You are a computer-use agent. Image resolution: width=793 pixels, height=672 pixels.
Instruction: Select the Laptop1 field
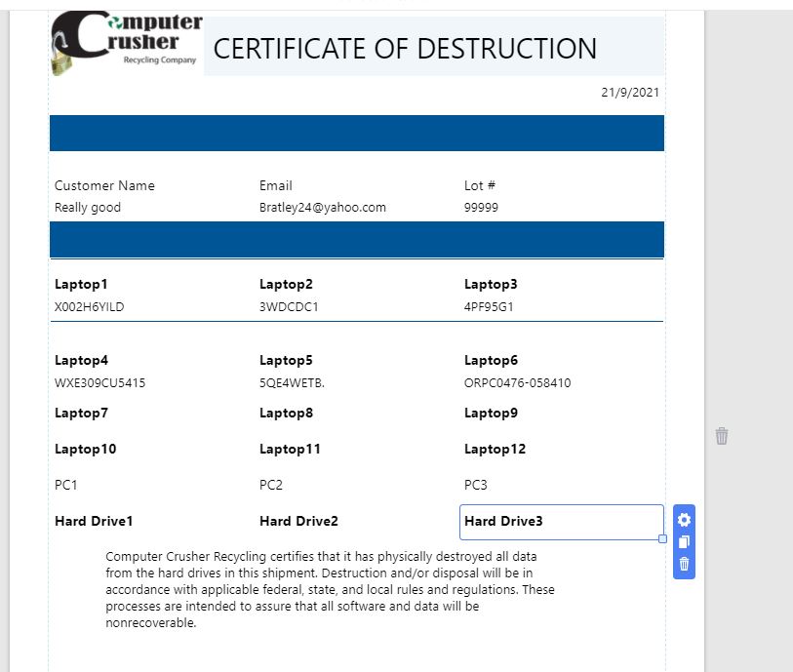point(81,285)
